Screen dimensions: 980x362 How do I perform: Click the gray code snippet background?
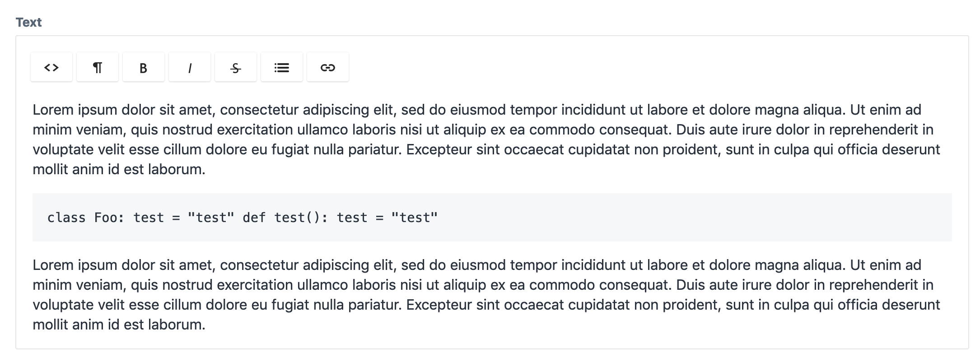click(632, 217)
